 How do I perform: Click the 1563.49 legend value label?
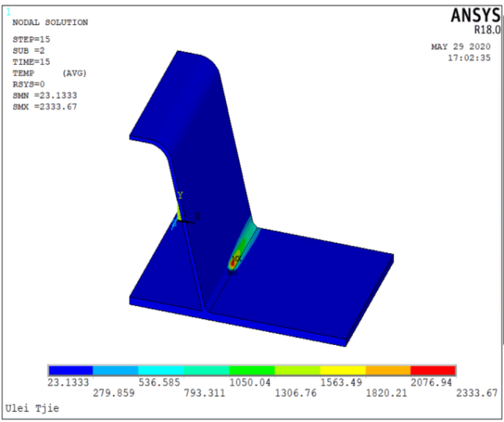(x=341, y=382)
